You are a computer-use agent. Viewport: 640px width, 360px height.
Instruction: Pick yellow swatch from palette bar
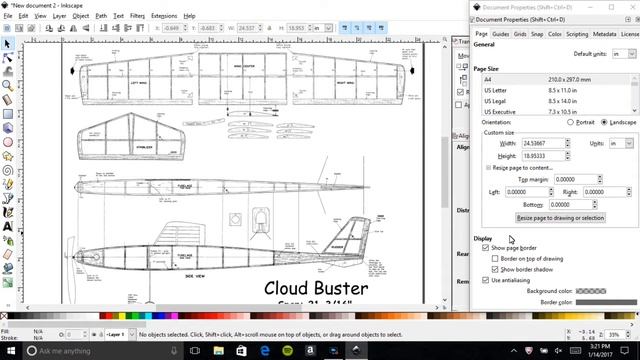point(122,316)
